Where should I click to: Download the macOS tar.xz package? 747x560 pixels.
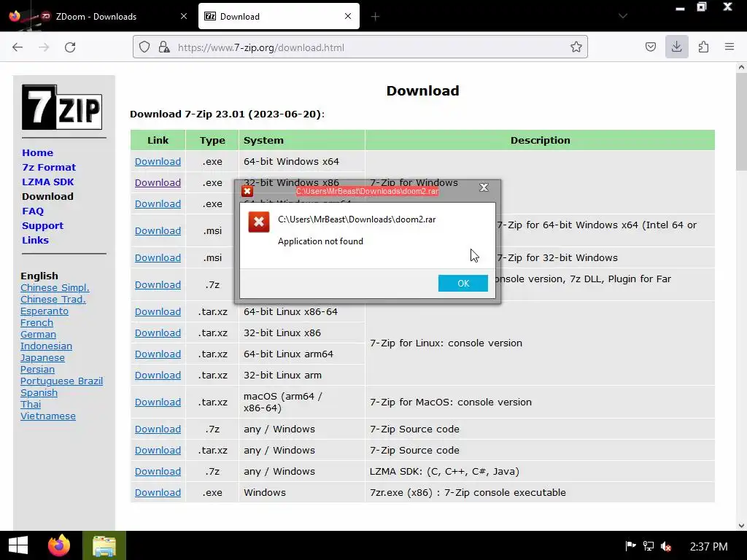point(158,402)
